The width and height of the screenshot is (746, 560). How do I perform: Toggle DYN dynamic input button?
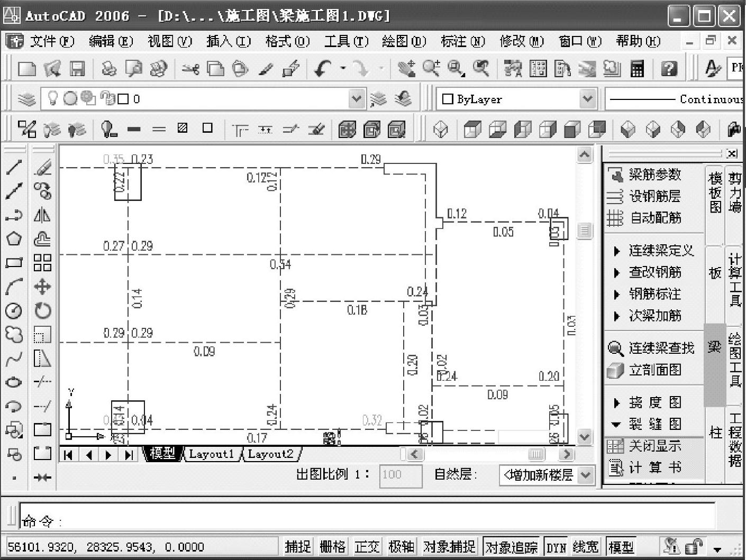pos(556,547)
